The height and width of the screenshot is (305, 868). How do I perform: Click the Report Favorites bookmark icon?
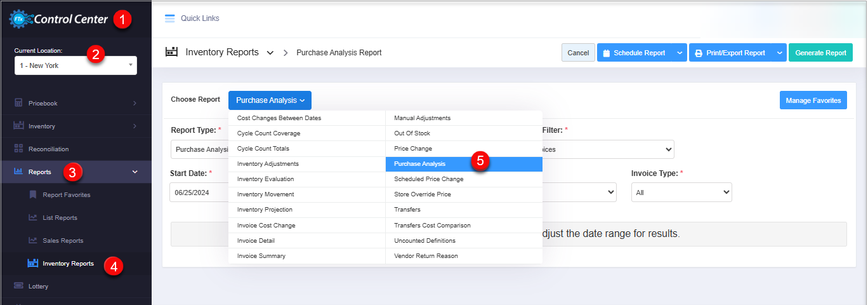click(x=33, y=194)
